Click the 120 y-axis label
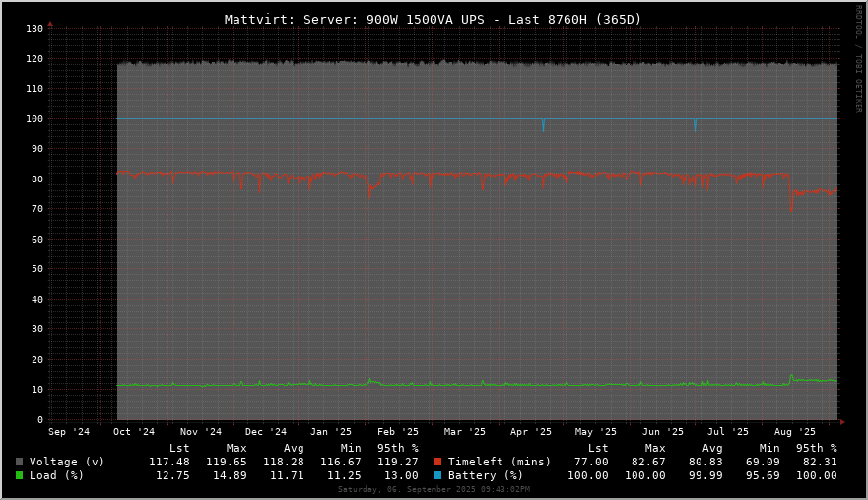 [x=34, y=59]
